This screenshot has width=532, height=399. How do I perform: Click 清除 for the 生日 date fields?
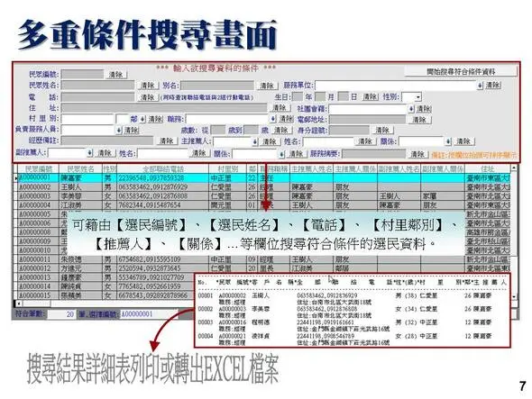pyautogui.click(x=370, y=97)
